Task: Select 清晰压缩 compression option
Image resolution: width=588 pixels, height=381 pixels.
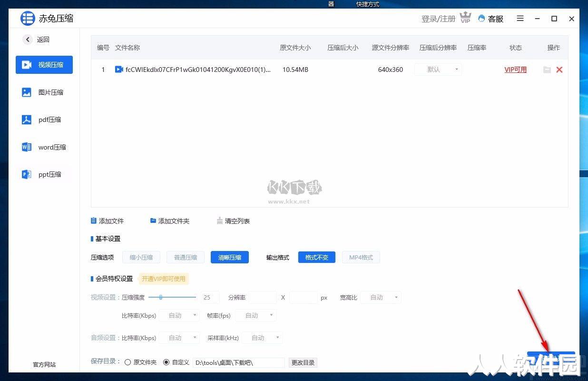Action: (230, 257)
